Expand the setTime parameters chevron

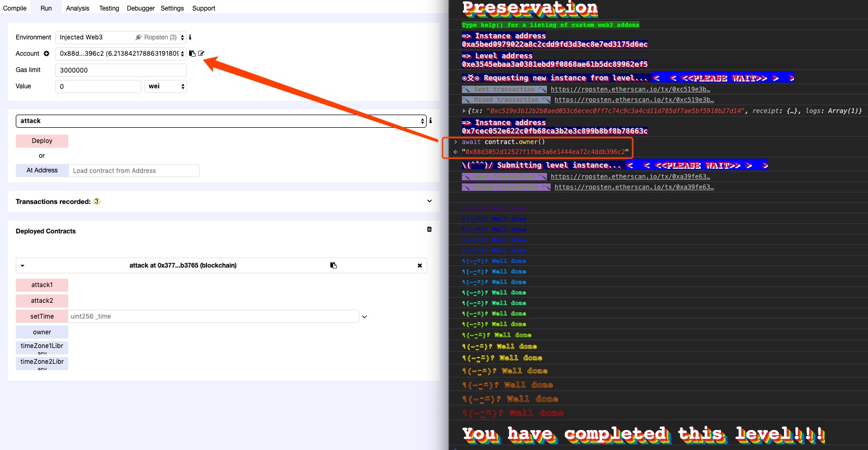365,316
